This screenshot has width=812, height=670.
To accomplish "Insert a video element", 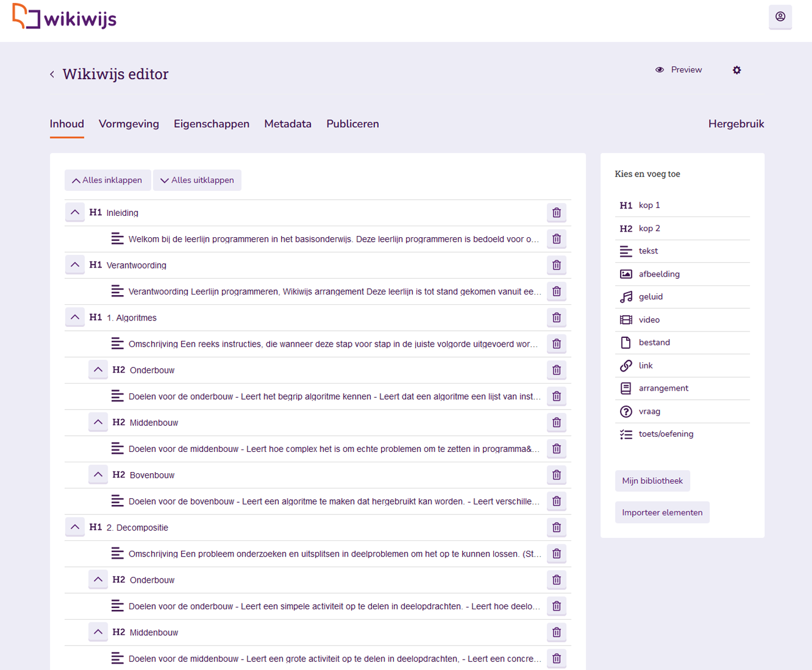I will (x=649, y=319).
